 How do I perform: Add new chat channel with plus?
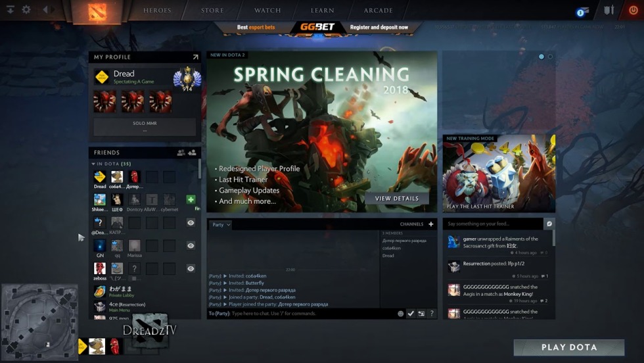431,224
